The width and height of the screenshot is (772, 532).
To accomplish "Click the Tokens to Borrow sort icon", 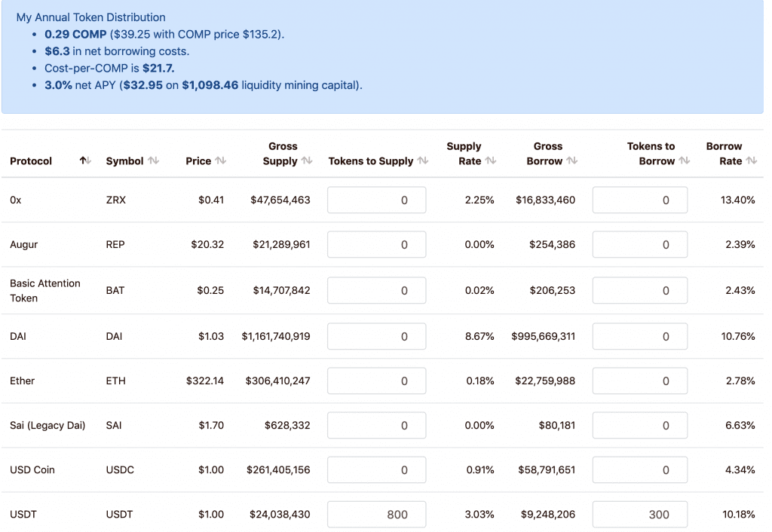I will pos(684,161).
